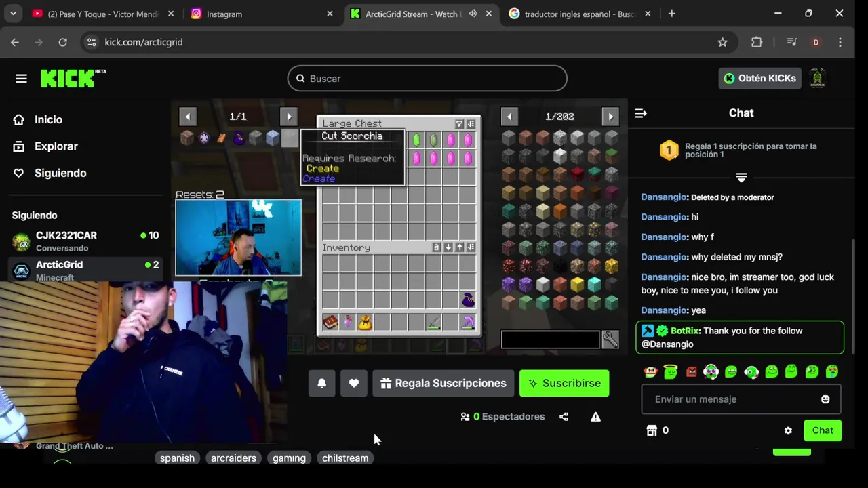Open the Chrome three-dot menu

point(840,42)
